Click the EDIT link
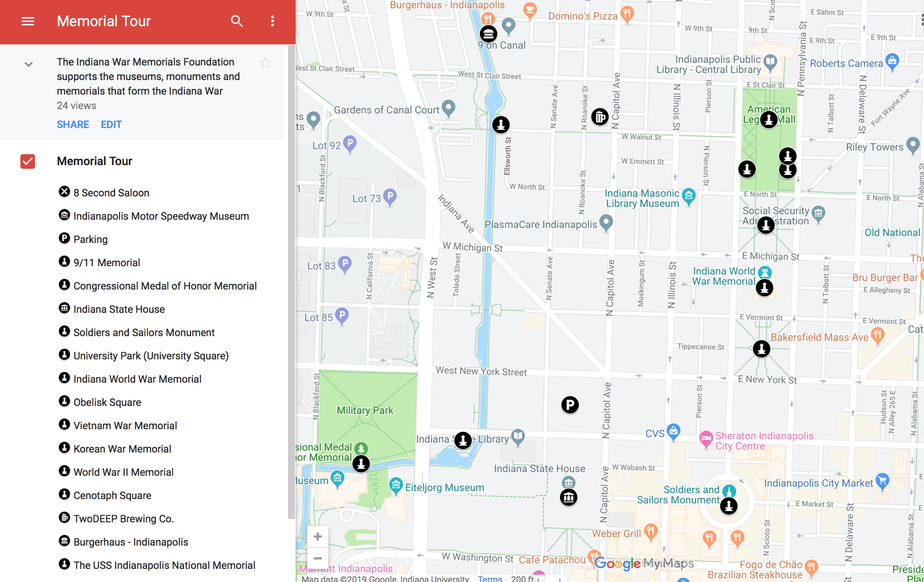924x582 pixels. (111, 124)
